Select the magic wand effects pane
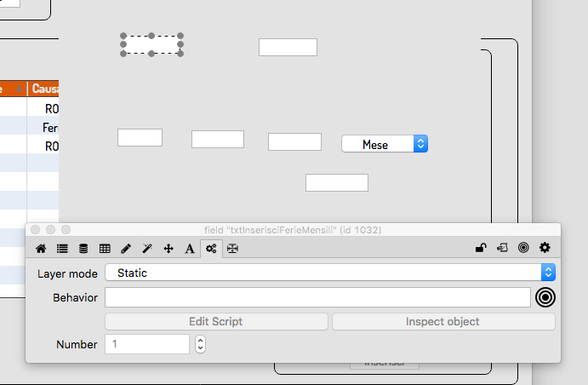 147,249
